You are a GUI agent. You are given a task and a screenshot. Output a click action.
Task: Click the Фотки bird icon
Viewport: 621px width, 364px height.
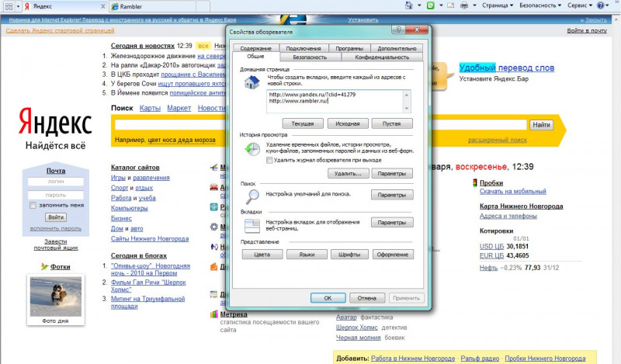coord(45,266)
